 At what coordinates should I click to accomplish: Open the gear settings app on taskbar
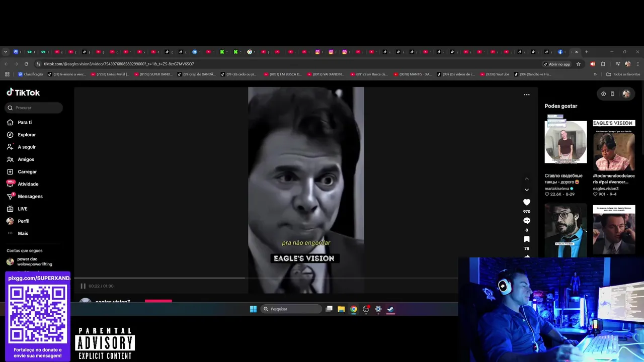tap(378, 309)
